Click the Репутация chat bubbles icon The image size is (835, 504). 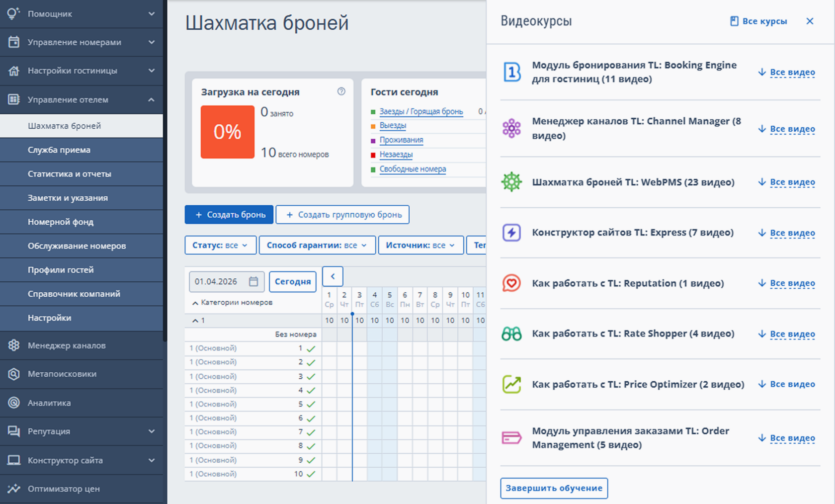click(14, 431)
